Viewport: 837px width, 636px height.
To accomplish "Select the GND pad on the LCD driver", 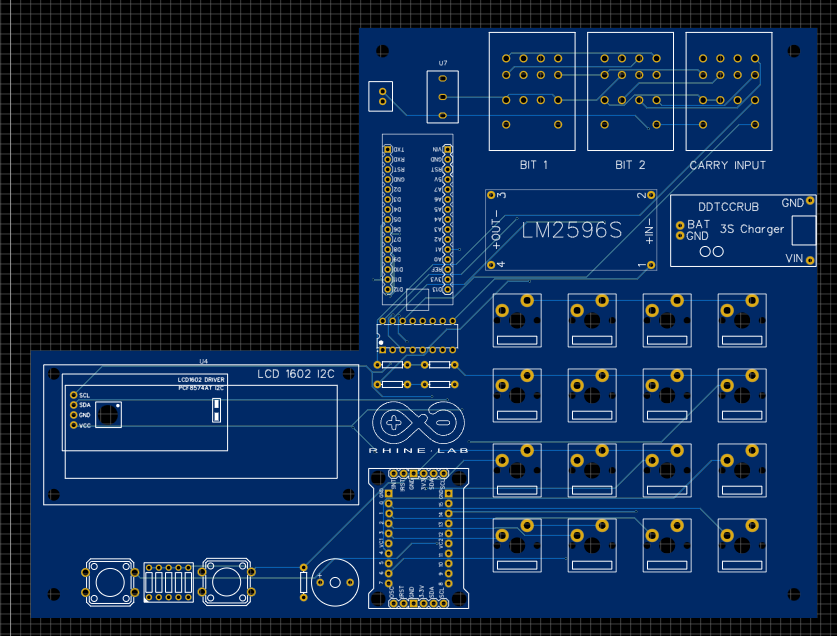I will pos(74,415).
